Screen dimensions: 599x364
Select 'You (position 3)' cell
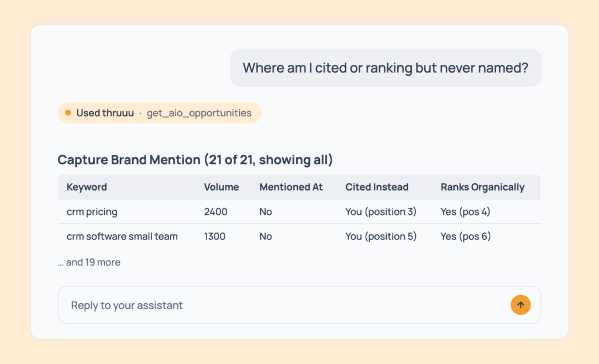click(x=381, y=212)
